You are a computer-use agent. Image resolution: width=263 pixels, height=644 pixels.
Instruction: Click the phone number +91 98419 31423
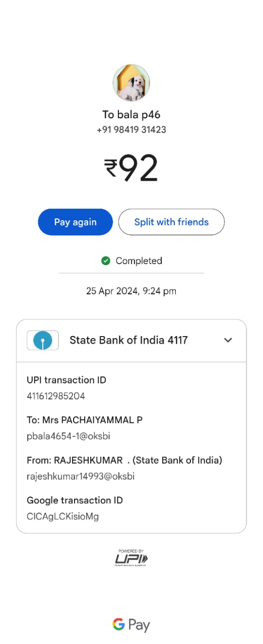pos(131,130)
